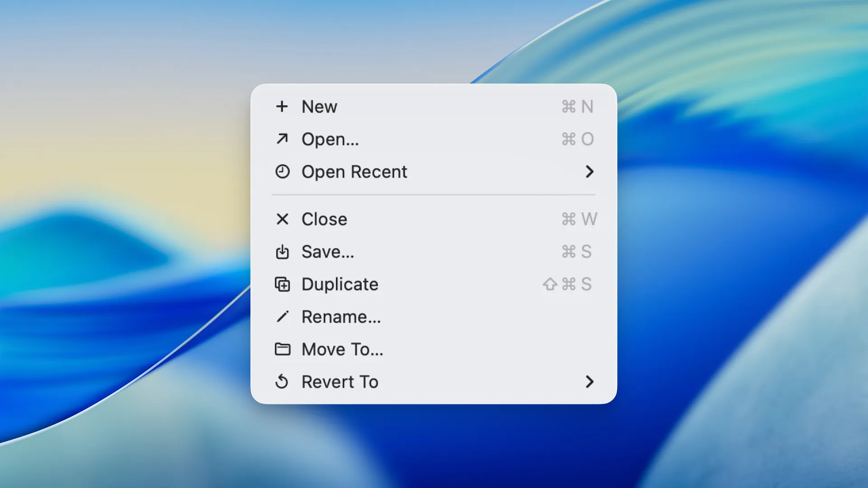Click the clock icon for Open Recent
Viewport: 868px width, 488px height.
[282, 172]
